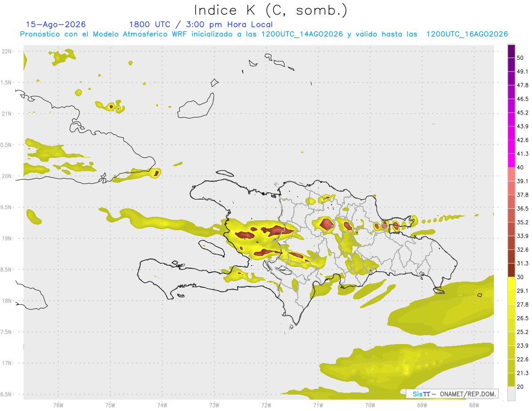This screenshot has width=532, height=411.
Task: Click the legend value "41.3"
Action: pos(523,154)
